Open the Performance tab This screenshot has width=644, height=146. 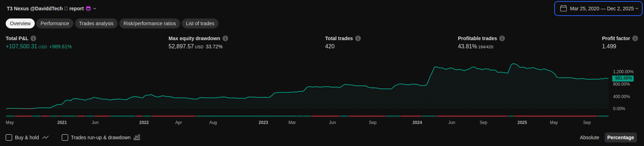coord(55,23)
